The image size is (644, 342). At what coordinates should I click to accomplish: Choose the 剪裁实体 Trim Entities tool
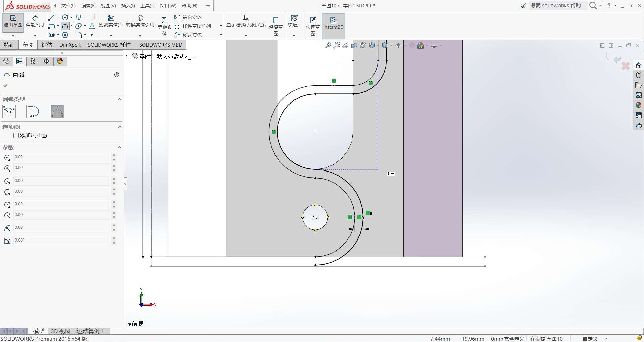point(110,21)
